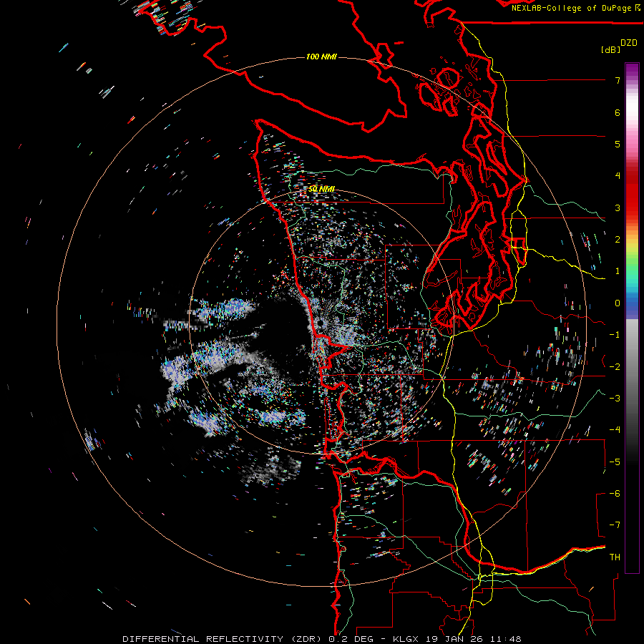Screen dimensions: 644x644
Task: Click the DZD legend title
Action: tap(629, 43)
